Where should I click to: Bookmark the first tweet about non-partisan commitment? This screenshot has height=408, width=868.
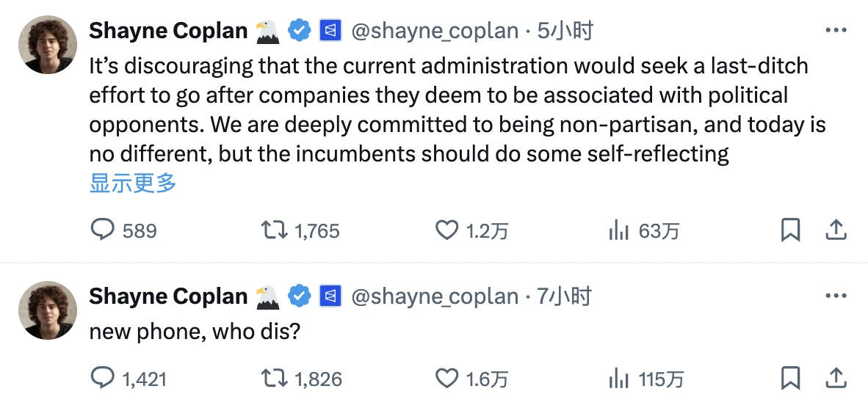790,230
